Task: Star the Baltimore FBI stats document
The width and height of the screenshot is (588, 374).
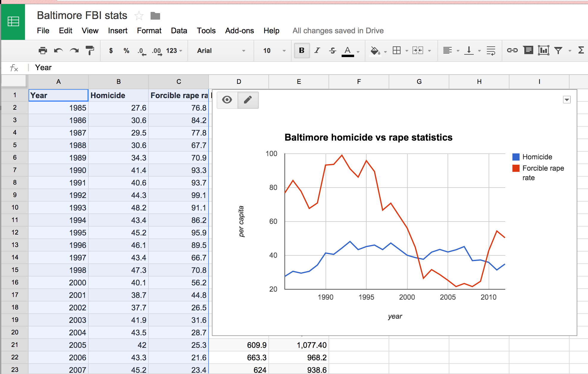Action: click(139, 16)
